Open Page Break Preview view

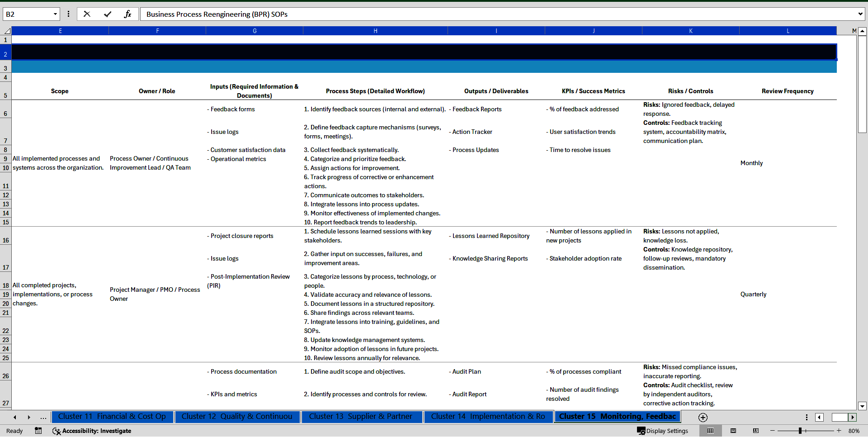click(x=756, y=431)
